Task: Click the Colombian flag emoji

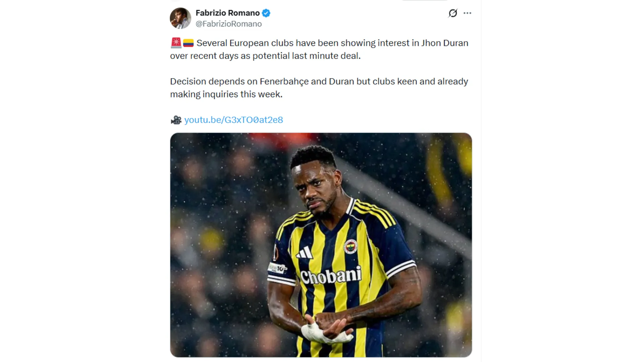Action: click(x=188, y=43)
